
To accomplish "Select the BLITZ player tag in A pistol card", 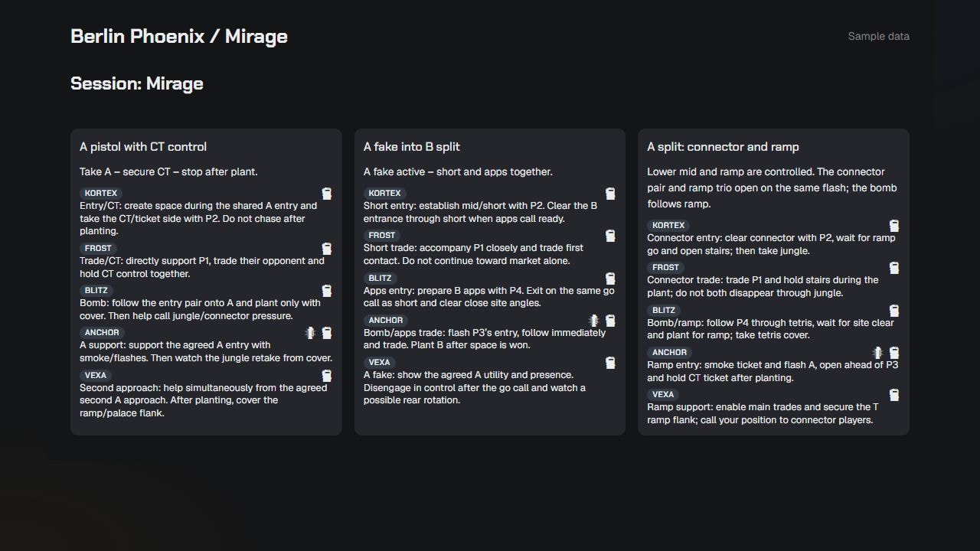I will [x=96, y=291].
